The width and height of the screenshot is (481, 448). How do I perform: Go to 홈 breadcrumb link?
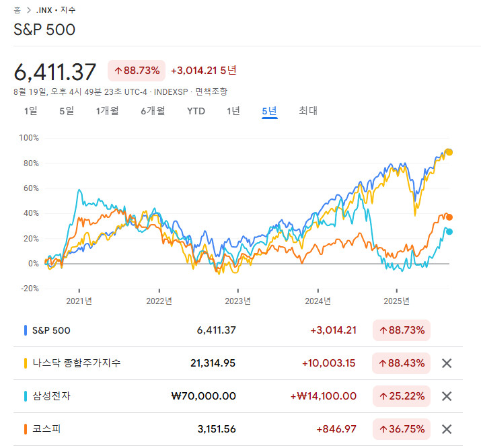pos(17,10)
